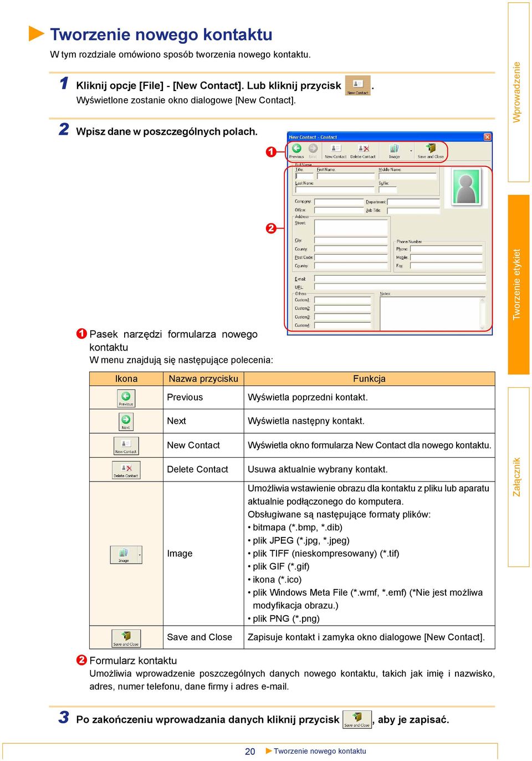Click the Phone input field
532x761 pixels.
click(446, 250)
